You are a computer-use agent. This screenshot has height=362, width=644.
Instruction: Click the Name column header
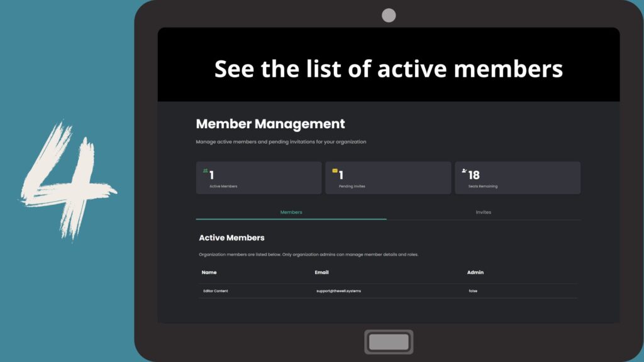pyautogui.click(x=209, y=273)
